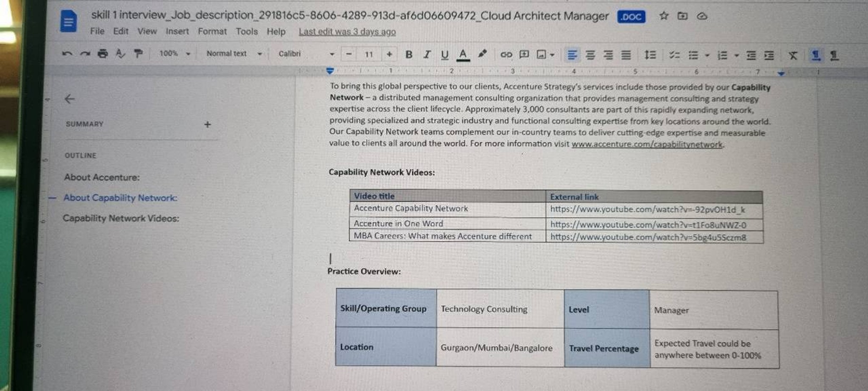Open the Edit menu

click(x=120, y=31)
